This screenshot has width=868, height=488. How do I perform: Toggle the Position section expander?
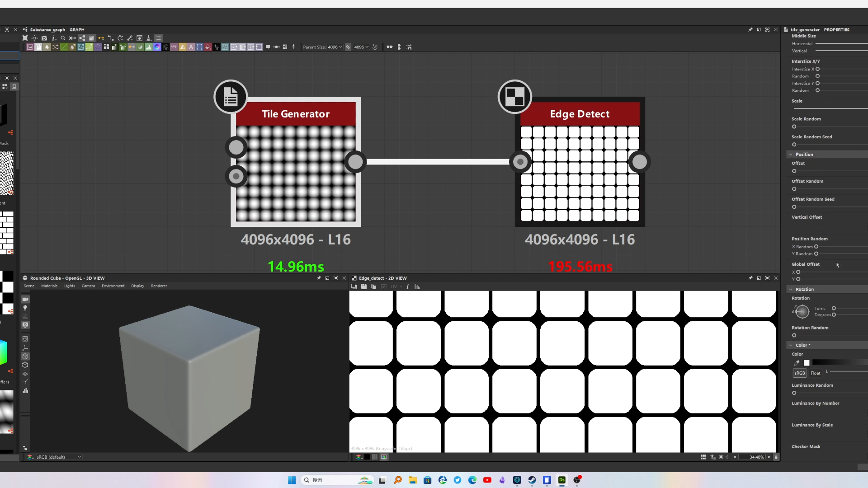point(791,155)
